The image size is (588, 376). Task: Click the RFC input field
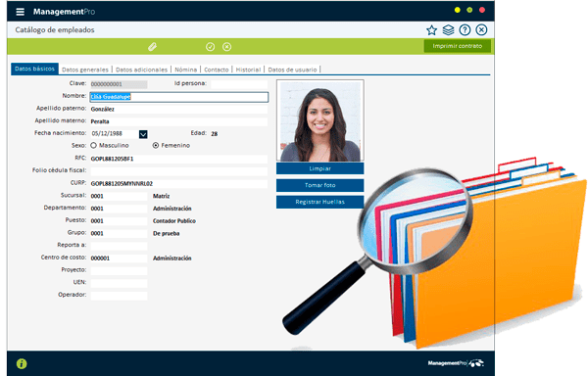tap(179, 159)
